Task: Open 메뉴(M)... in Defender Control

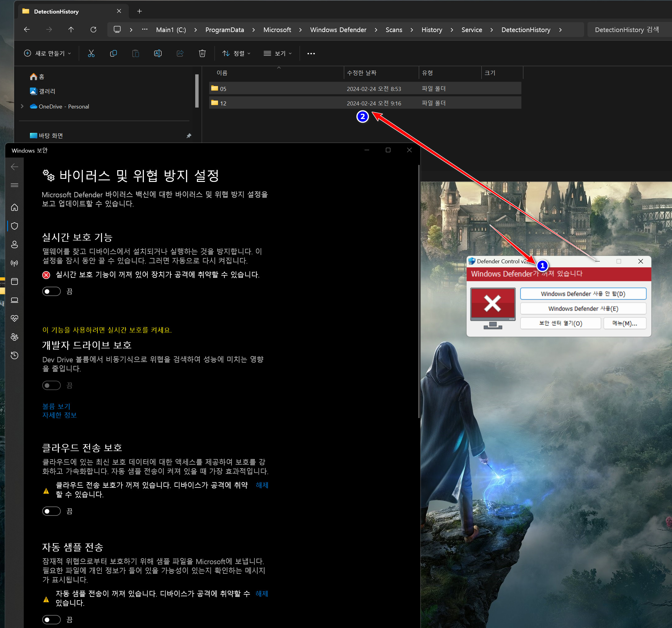Action: tap(625, 323)
